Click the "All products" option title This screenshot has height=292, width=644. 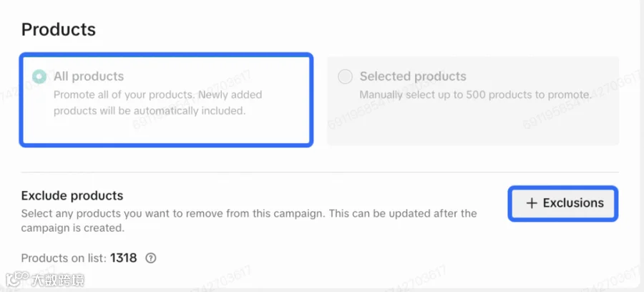pyautogui.click(x=89, y=77)
